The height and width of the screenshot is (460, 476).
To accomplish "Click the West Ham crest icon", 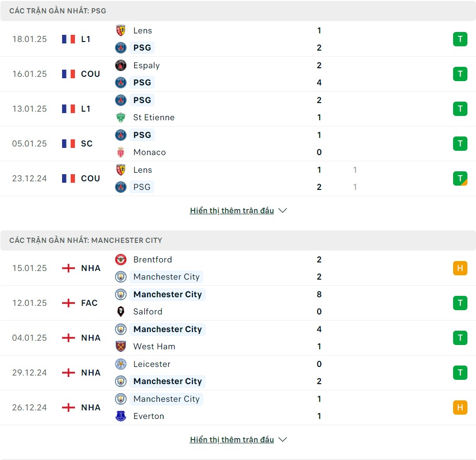I will tap(121, 346).
